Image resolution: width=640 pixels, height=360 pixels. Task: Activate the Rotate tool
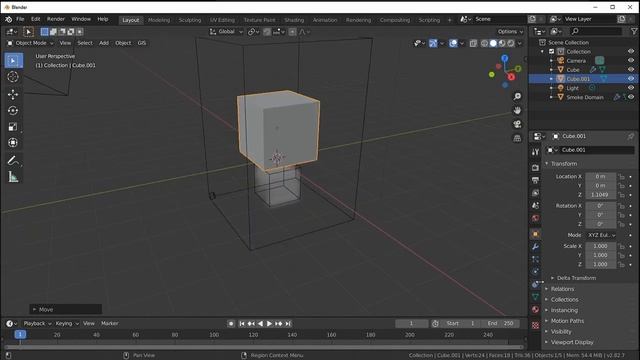point(13,111)
